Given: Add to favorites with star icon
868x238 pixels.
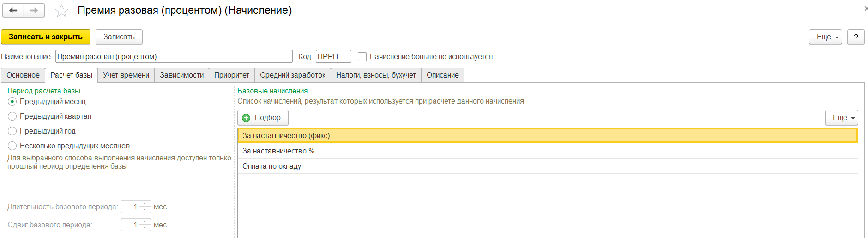Looking at the screenshot, I should click(x=61, y=11).
